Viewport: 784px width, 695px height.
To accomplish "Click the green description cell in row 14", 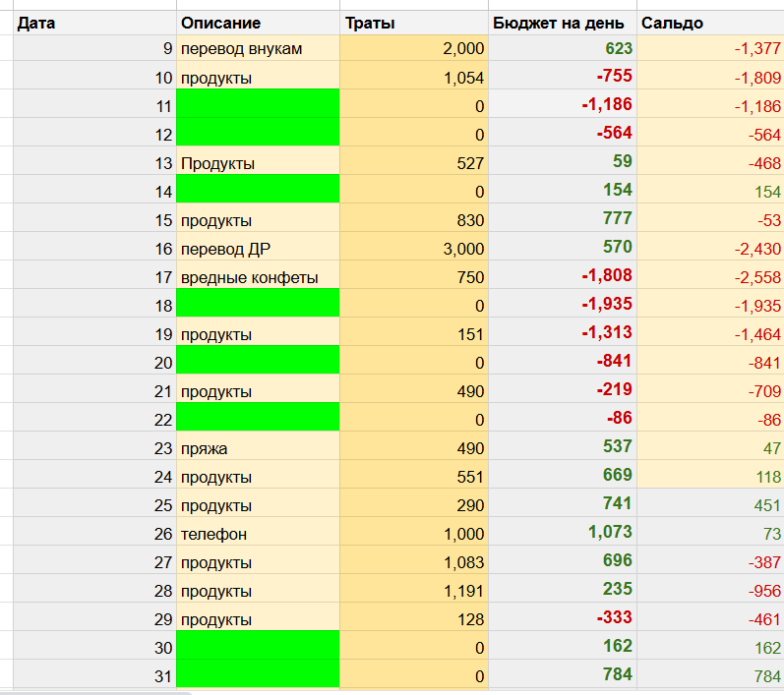I will tap(258, 189).
